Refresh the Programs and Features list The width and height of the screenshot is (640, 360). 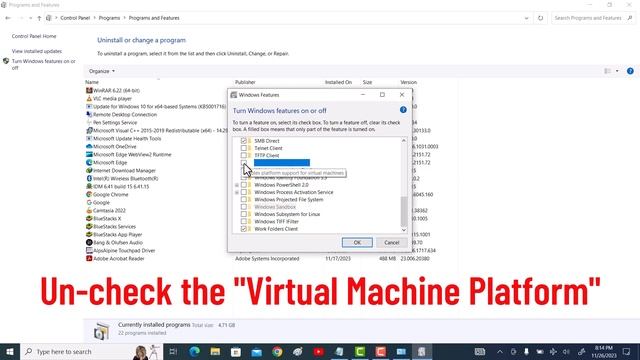click(540, 18)
